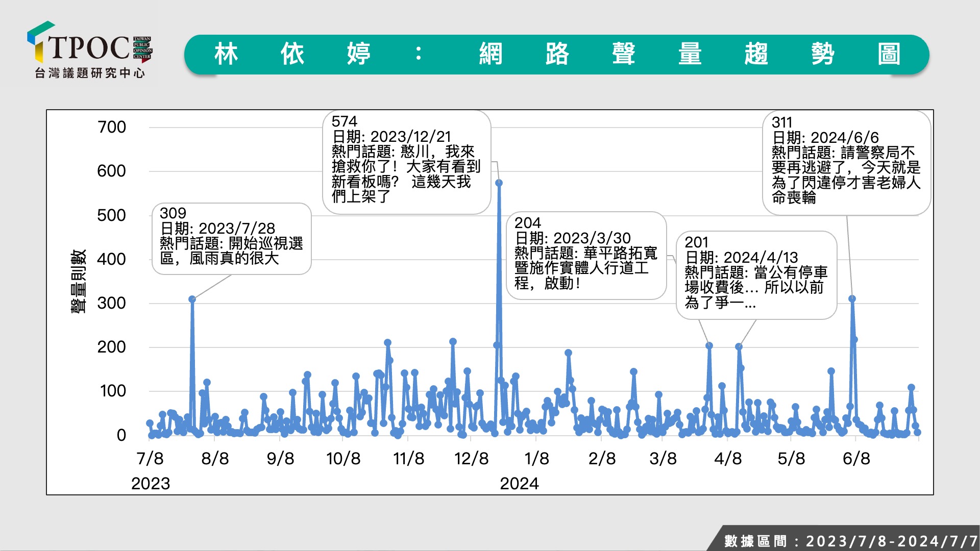Click the green title banner 林依婷：網路聲量趨勢圖
980x551 pixels.
pos(556,55)
